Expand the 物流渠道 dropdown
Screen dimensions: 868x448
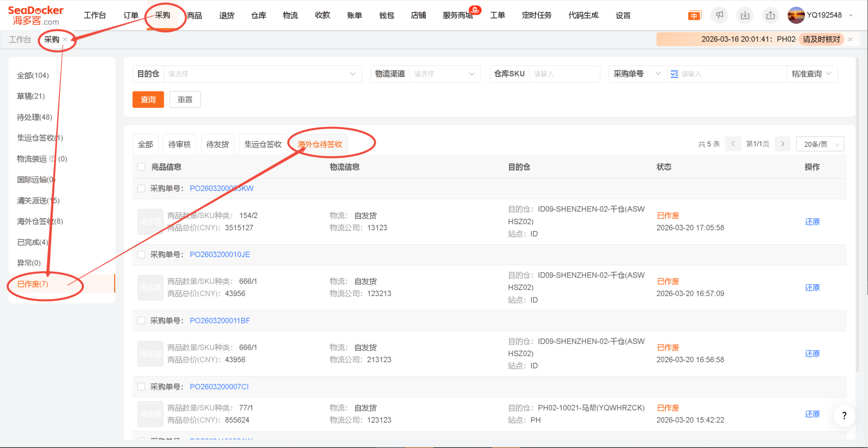coord(444,74)
